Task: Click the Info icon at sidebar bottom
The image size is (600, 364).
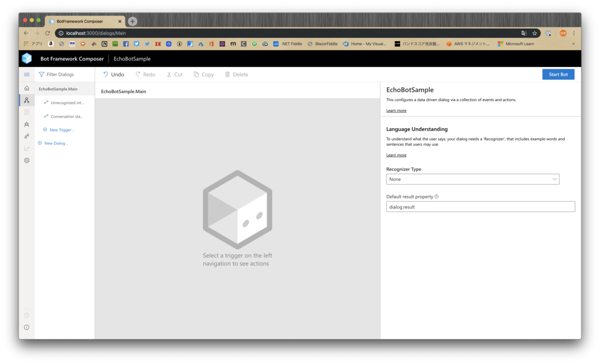Action: point(26,327)
